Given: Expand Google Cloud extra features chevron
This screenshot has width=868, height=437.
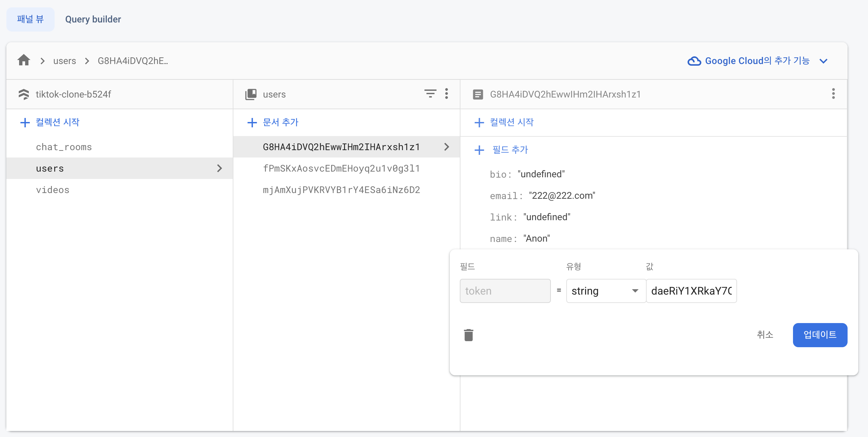Looking at the screenshot, I should pos(823,61).
